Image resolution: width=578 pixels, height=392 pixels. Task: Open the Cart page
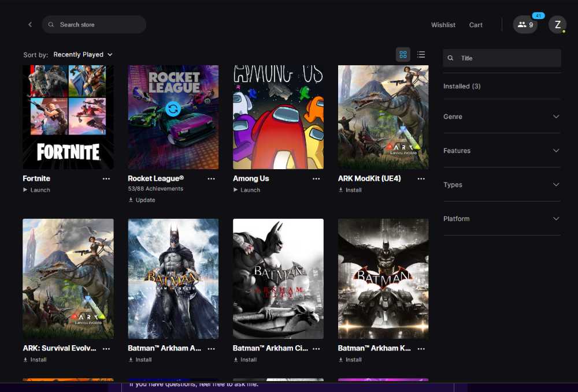pos(476,25)
